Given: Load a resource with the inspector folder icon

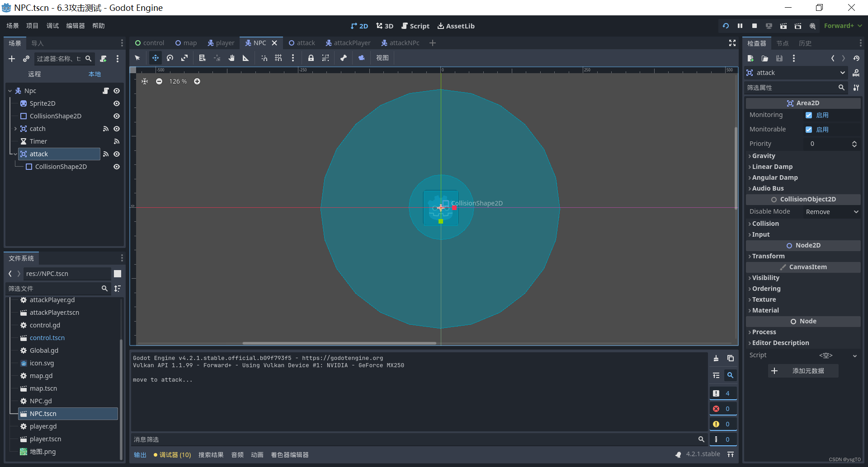Looking at the screenshot, I should [765, 58].
